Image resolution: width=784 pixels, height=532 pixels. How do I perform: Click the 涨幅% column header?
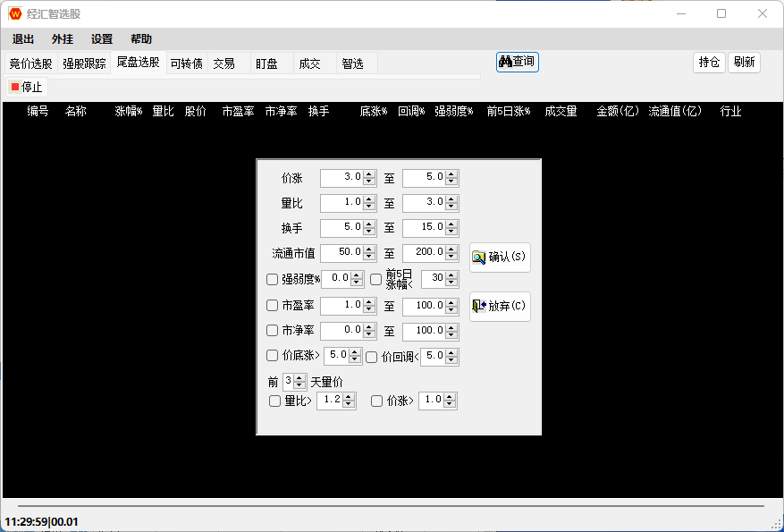pyautogui.click(x=129, y=112)
